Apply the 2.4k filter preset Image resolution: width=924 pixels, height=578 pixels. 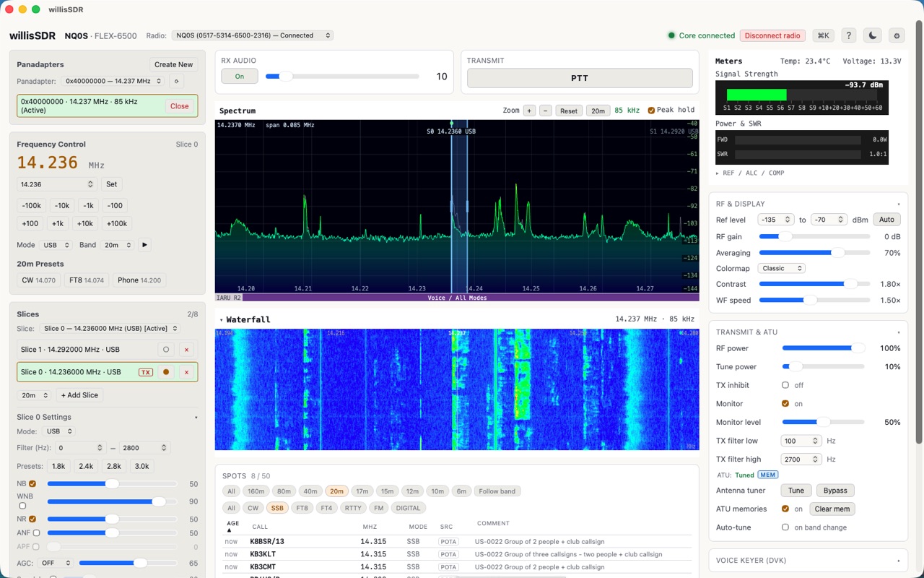(86, 466)
